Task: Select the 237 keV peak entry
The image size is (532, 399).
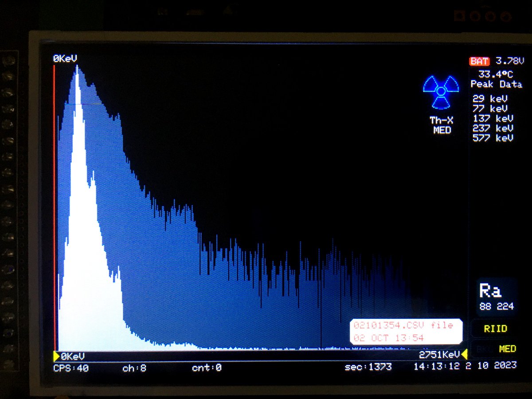Action: pos(493,128)
